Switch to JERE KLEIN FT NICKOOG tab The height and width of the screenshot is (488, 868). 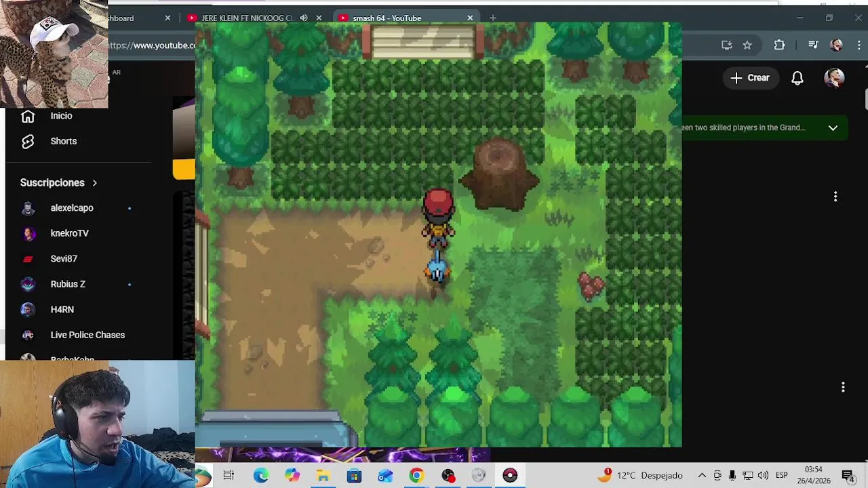click(x=248, y=18)
